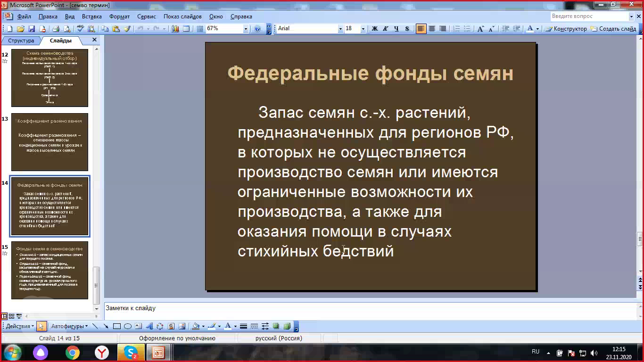Select slide 15 thumbnail Фонды семян
Image resolution: width=644 pixels, height=362 pixels.
tap(50, 270)
